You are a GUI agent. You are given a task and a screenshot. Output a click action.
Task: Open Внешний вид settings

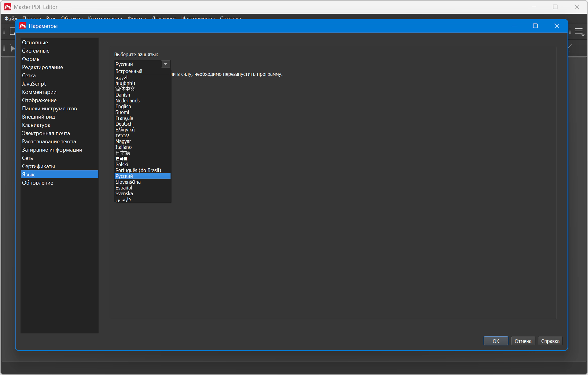pyautogui.click(x=60, y=117)
